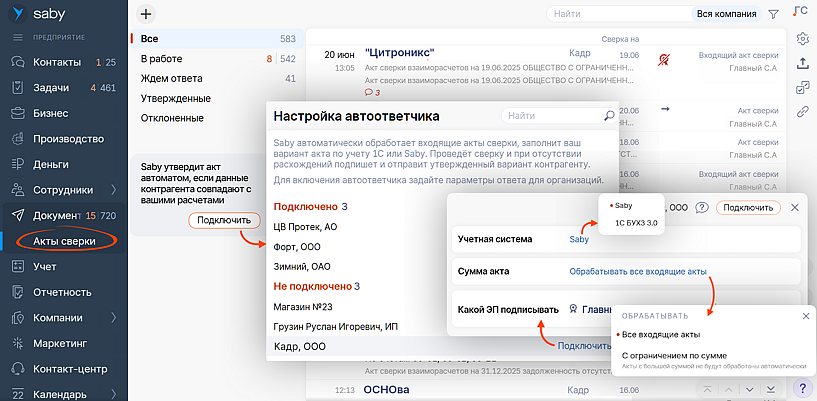Image resolution: width=817 pixels, height=401 pixels.
Task: Close the Обрабатывать popup
Action: 806,316
